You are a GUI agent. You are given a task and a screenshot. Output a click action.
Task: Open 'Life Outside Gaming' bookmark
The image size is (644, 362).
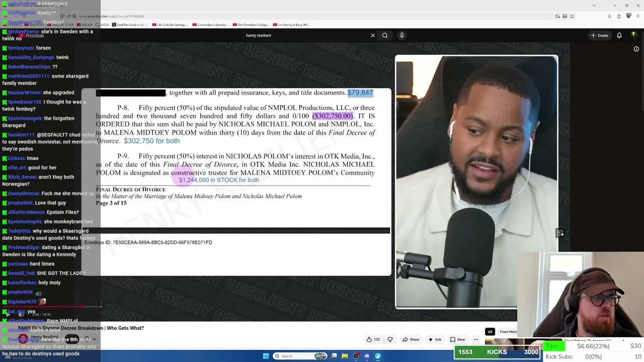(x=170, y=25)
